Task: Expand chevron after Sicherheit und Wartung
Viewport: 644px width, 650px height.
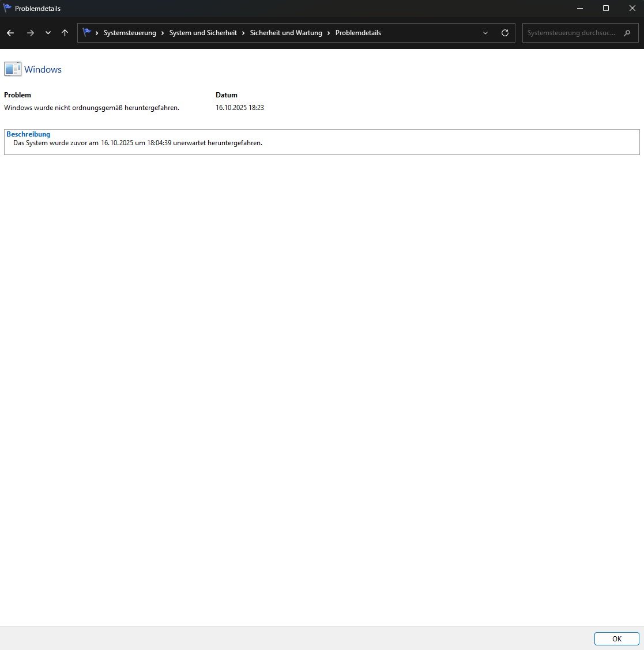Action: point(329,33)
